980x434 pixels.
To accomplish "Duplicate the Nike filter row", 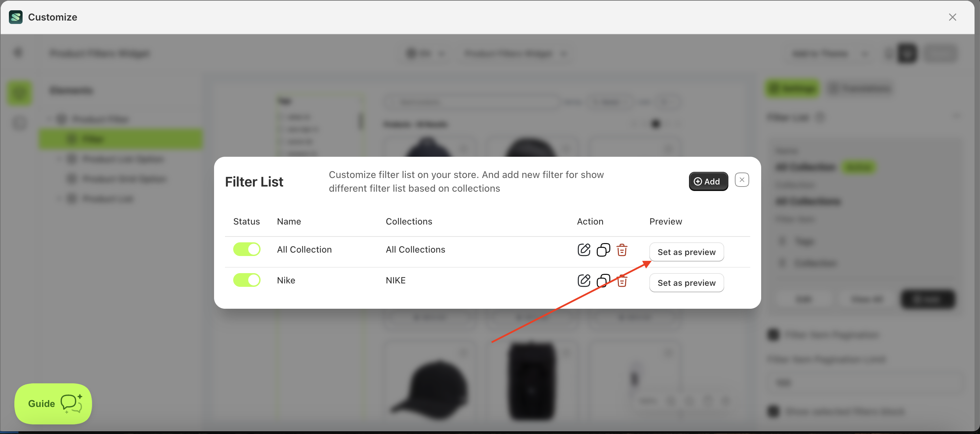I will point(603,281).
